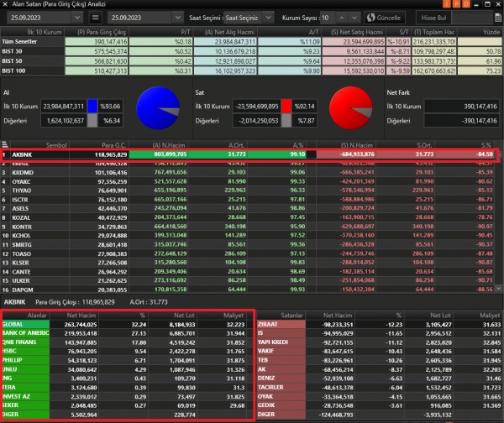The image size is (504, 423).
Task: Select the SMRTG row
Action: [x=249, y=244]
